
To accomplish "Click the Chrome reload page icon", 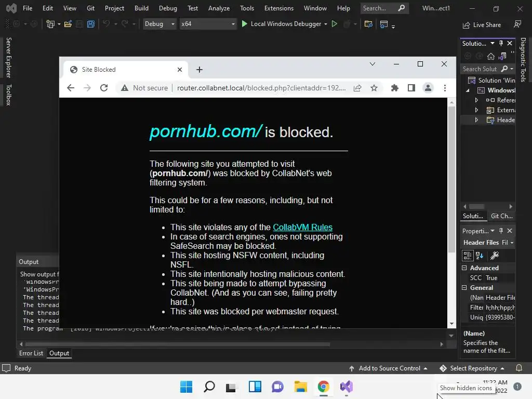I will click(x=104, y=88).
